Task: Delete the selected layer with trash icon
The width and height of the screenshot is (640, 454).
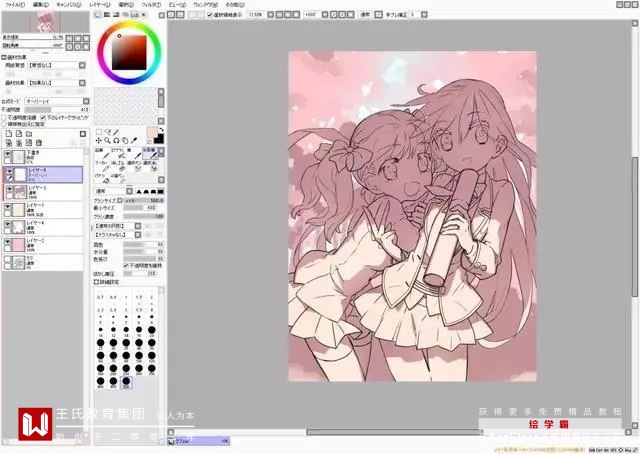Action: coord(39,142)
